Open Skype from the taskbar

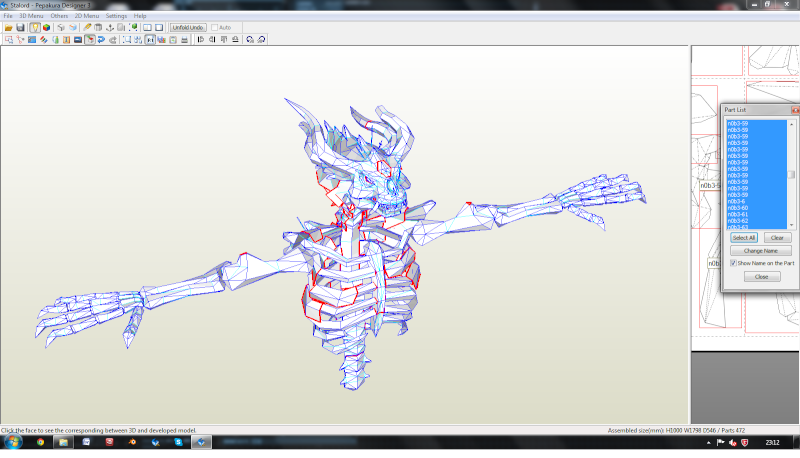point(178,442)
